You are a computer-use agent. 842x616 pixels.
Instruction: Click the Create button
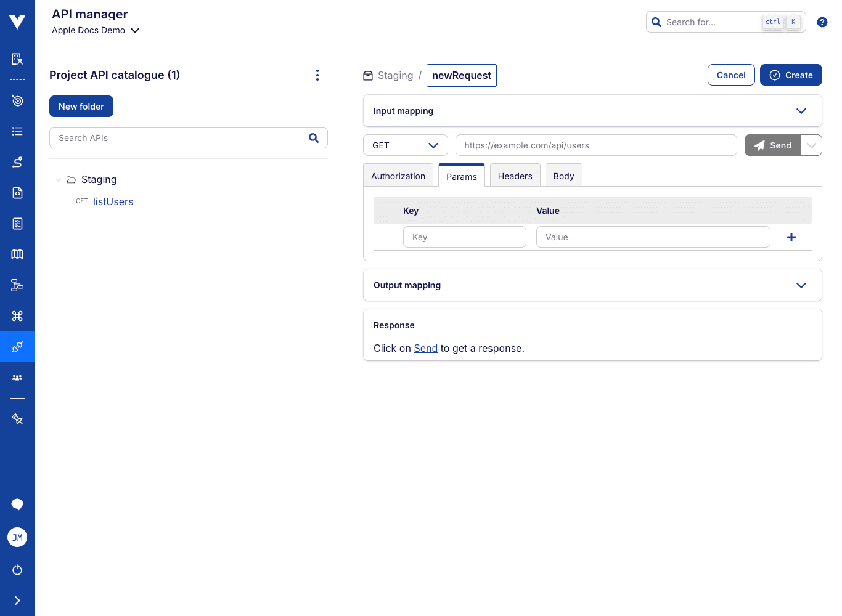pos(791,75)
